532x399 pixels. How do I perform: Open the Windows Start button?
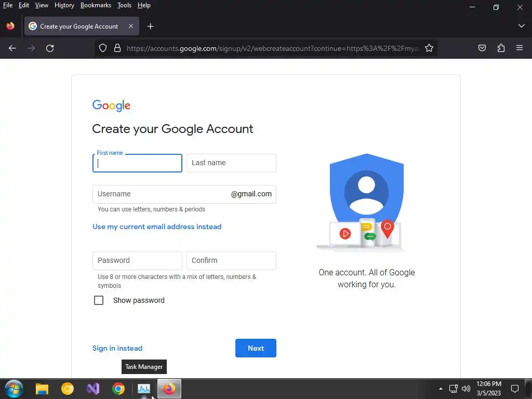(14, 389)
